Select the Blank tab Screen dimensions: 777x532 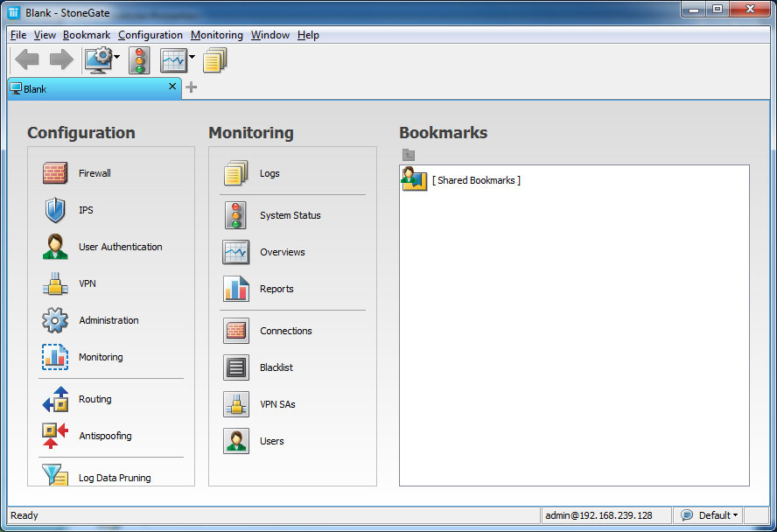(94, 88)
